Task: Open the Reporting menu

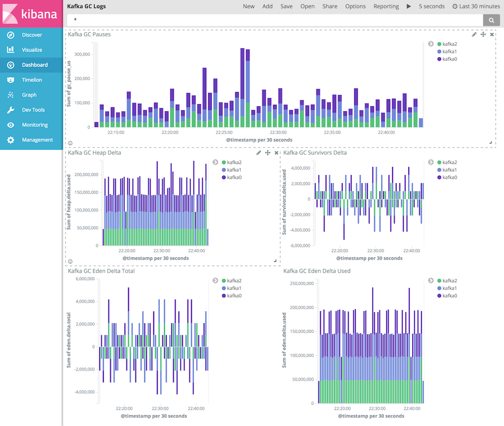Action: point(386,7)
